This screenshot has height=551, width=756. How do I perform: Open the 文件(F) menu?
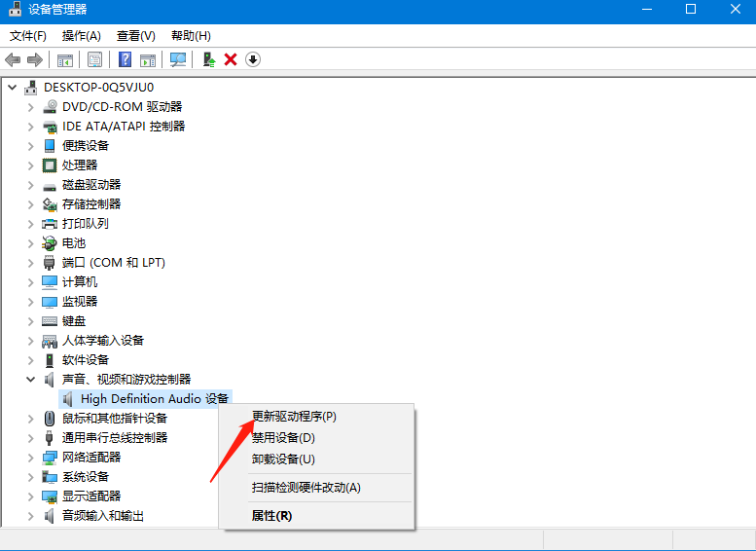point(28,36)
